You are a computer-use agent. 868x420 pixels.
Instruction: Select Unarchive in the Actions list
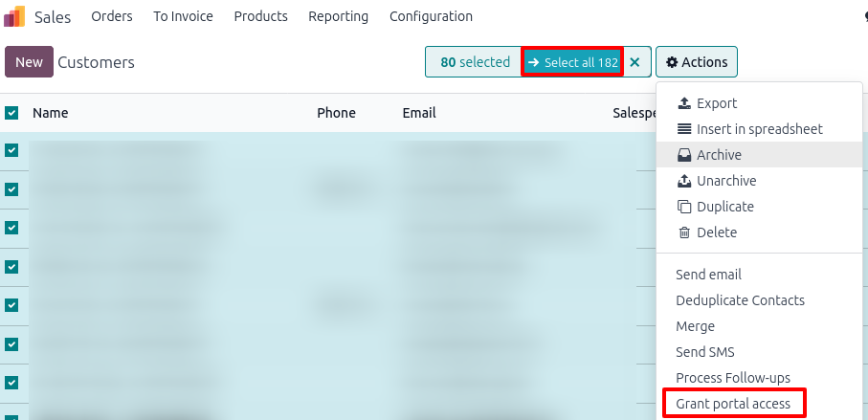[x=725, y=181]
